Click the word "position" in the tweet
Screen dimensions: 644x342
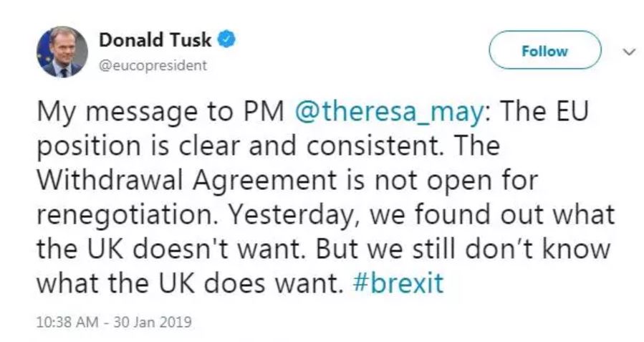(x=81, y=147)
